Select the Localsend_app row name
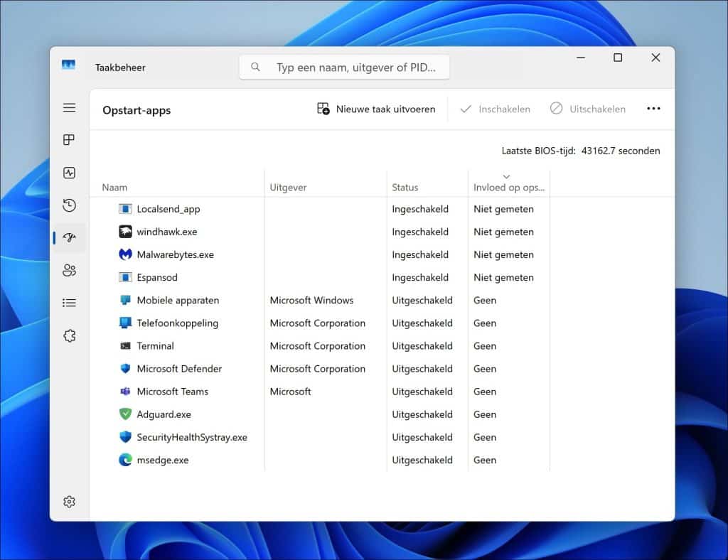 pyautogui.click(x=168, y=209)
